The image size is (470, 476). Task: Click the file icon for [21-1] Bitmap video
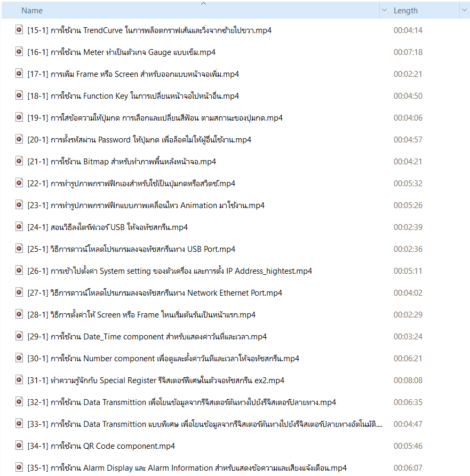[x=19, y=161]
